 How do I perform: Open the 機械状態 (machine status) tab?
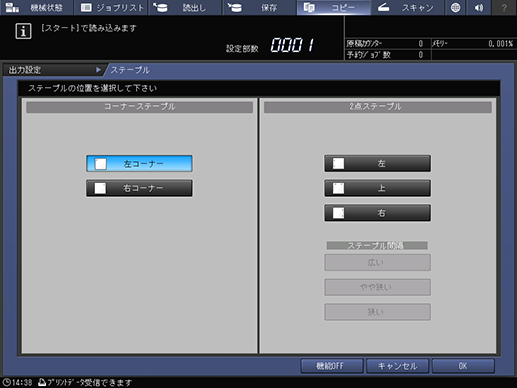pyautogui.click(x=36, y=7)
